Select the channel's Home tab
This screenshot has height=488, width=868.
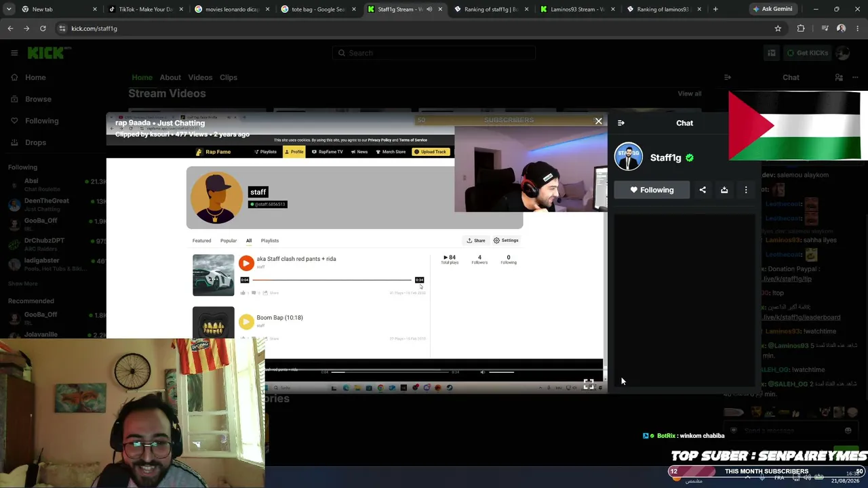click(x=142, y=77)
